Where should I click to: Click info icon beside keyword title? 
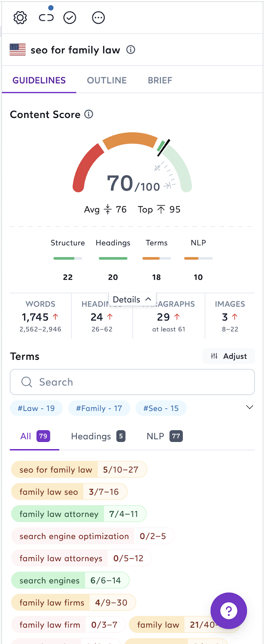[x=131, y=50]
